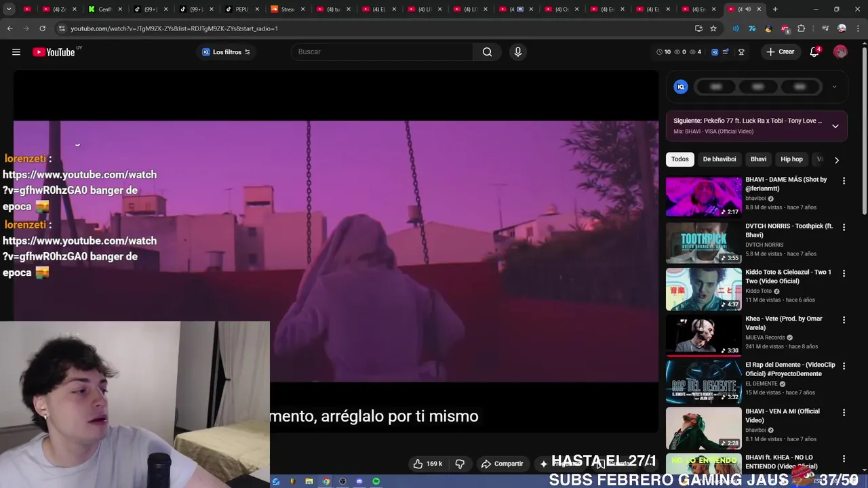
Task: Show more filter chips with right arrow
Action: [837, 160]
